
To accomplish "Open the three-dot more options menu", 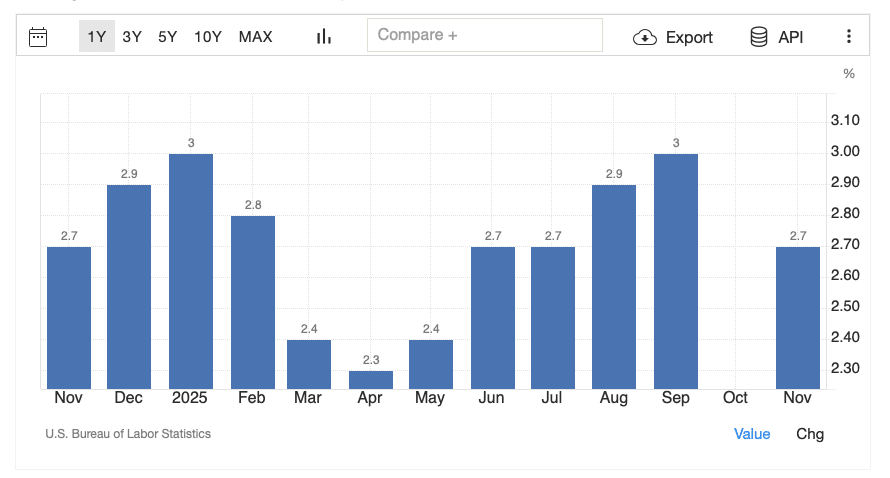I will [849, 37].
